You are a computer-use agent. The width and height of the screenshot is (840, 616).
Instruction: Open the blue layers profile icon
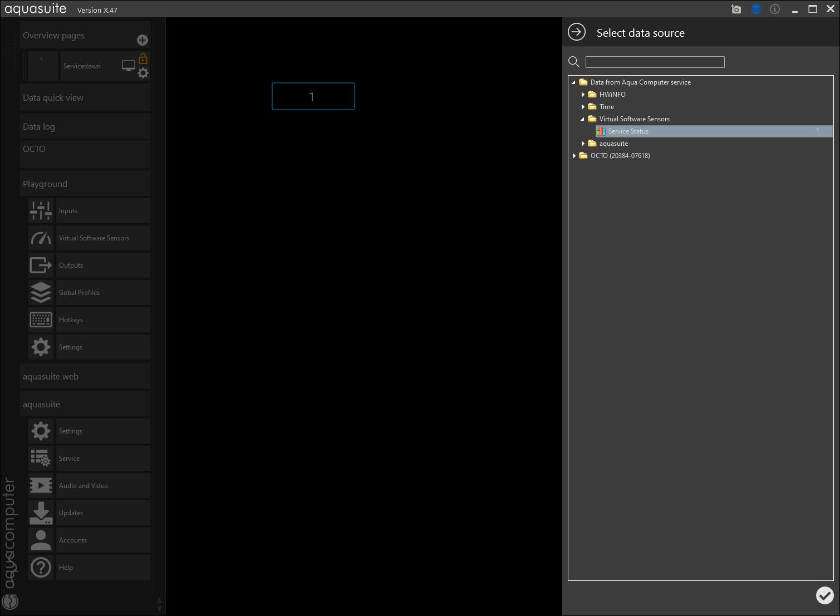[755, 9]
